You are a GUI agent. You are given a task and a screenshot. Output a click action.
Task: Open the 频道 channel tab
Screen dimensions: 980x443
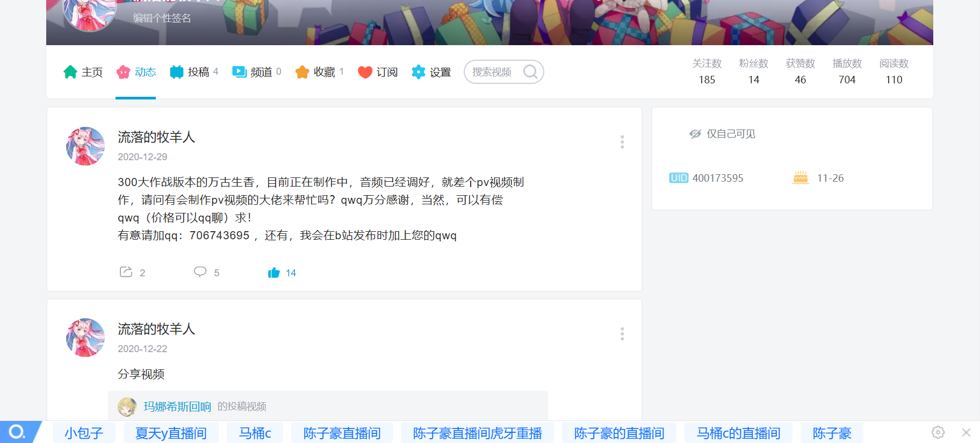click(x=256, y=72)
